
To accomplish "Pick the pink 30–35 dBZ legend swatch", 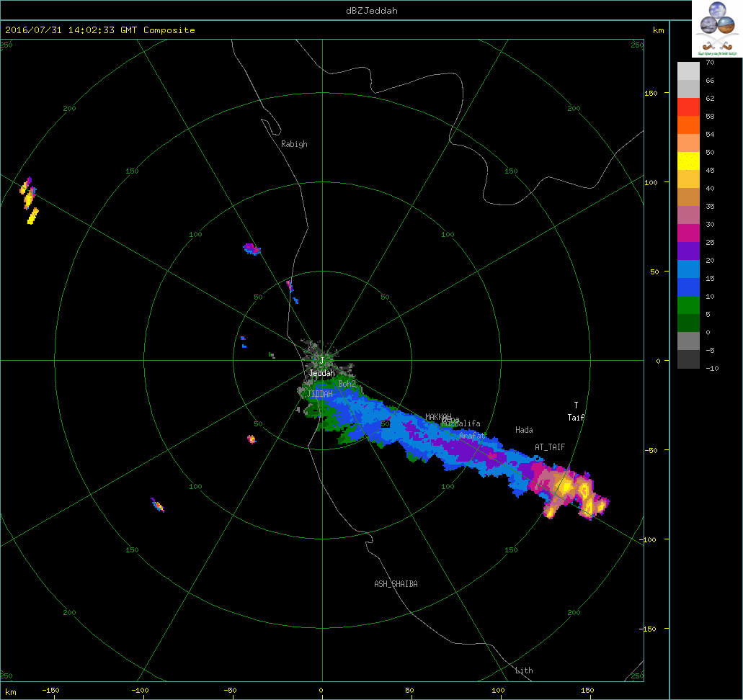I will tap(688, 215).
